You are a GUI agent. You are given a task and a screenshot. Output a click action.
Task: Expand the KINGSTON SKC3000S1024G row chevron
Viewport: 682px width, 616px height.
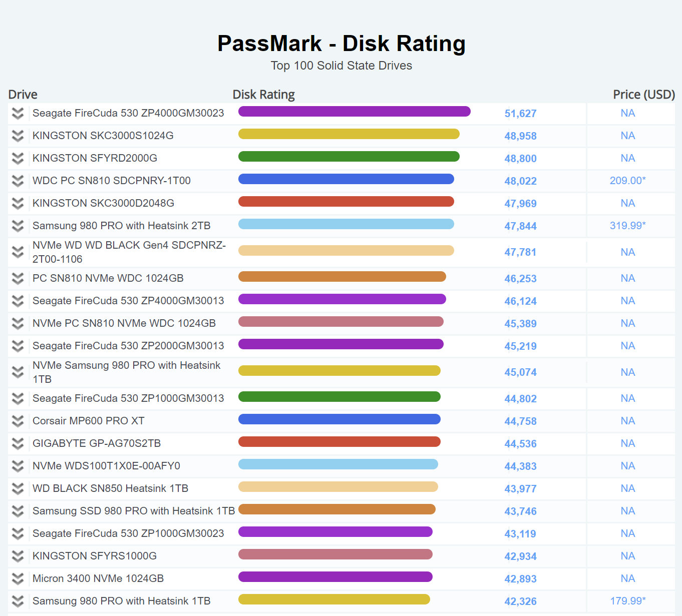(18, 136)
